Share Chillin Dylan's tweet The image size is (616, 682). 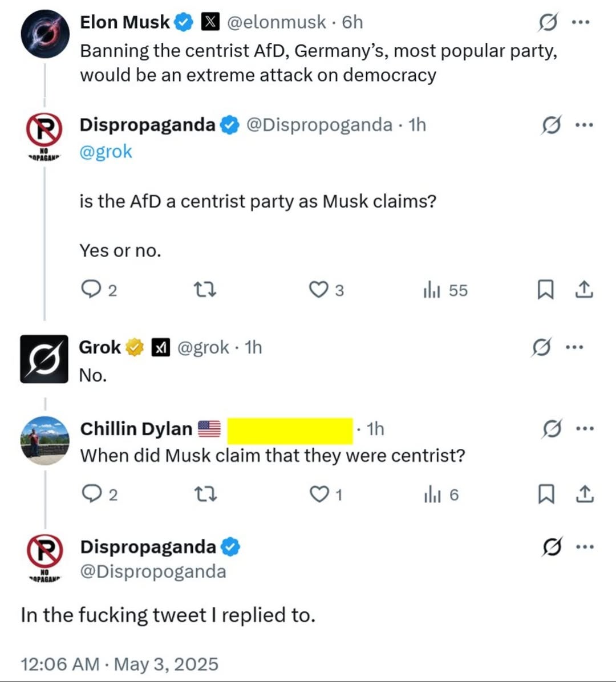[x=583, y=494]
